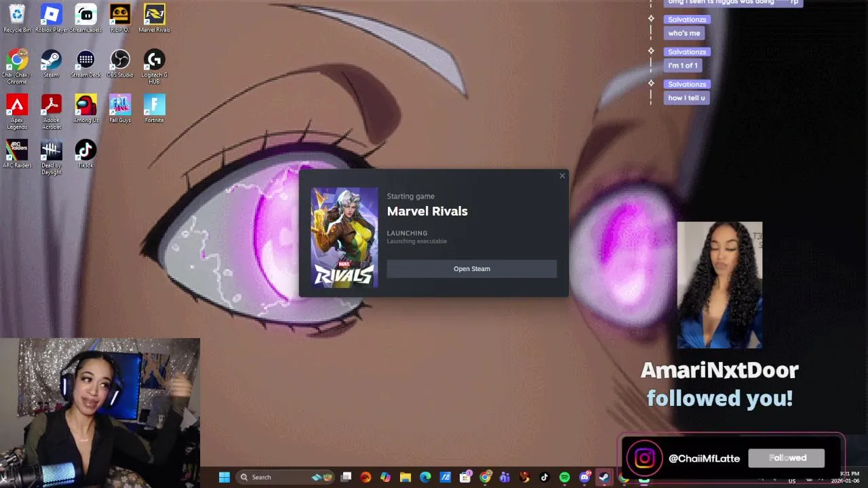The width and height of the screenshot is (868, 488).
Task: Open TikTok from the taskbar
Action: tap(544, 477)
